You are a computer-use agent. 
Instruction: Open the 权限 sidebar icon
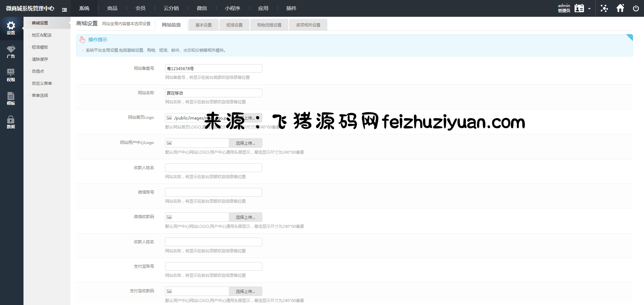(11, 75)
